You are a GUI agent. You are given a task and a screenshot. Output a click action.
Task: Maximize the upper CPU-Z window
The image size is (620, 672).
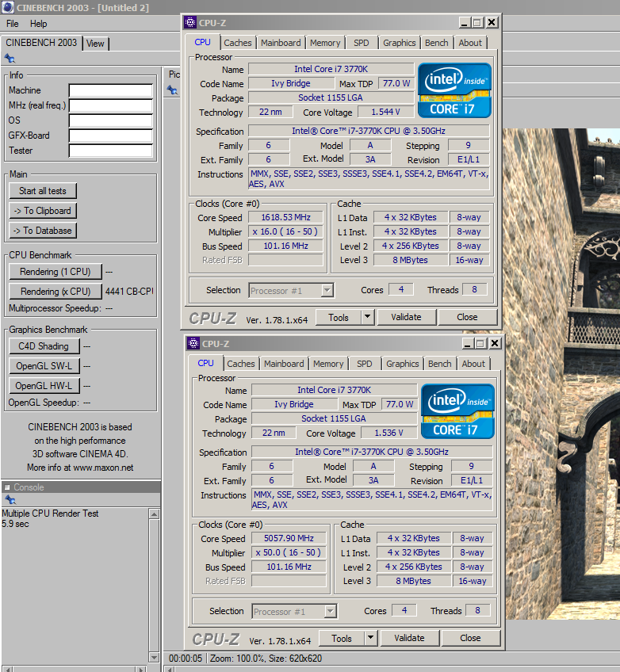[477, 23]
